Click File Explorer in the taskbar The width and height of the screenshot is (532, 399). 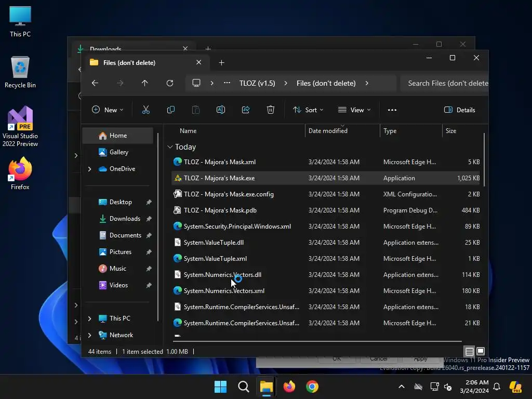coord(267,387)
